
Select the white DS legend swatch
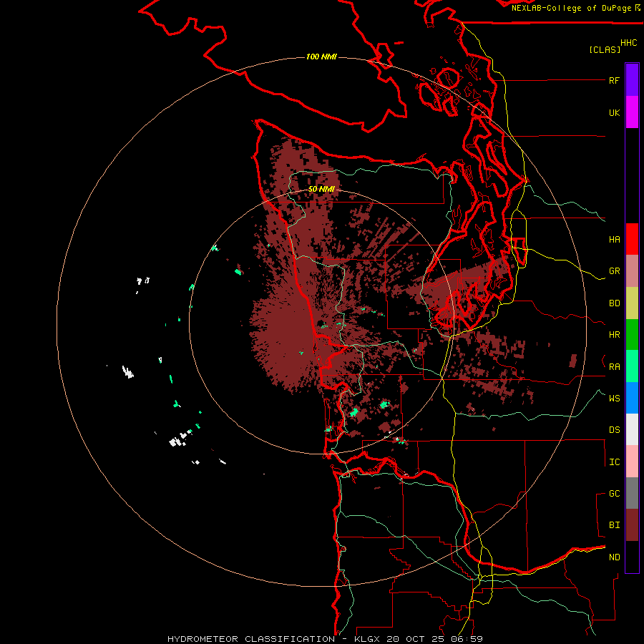point(632,429)
